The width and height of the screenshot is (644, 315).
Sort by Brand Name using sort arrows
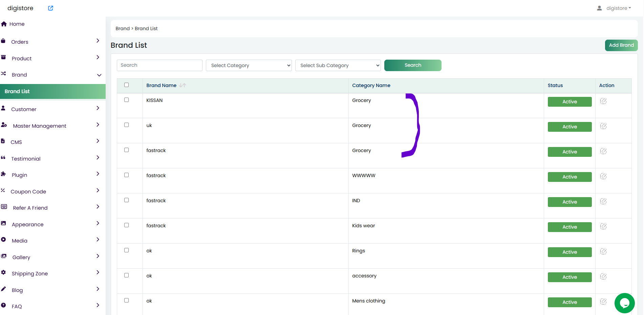coord(183,85)
